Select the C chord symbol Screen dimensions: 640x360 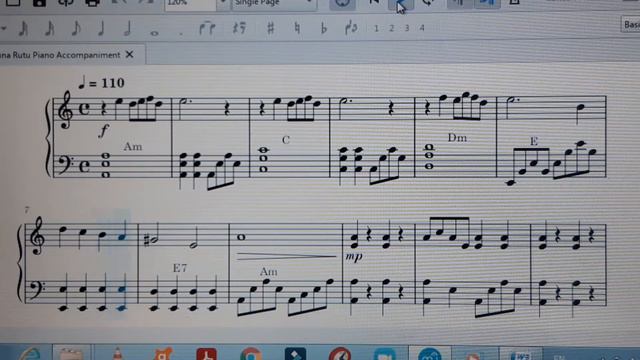click(286, 140)
